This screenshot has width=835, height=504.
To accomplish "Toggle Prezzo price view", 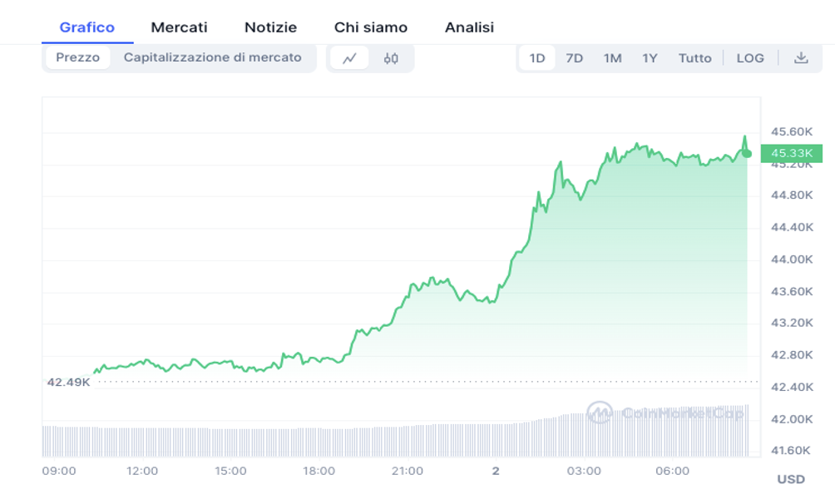I will (x=78, y=58).
